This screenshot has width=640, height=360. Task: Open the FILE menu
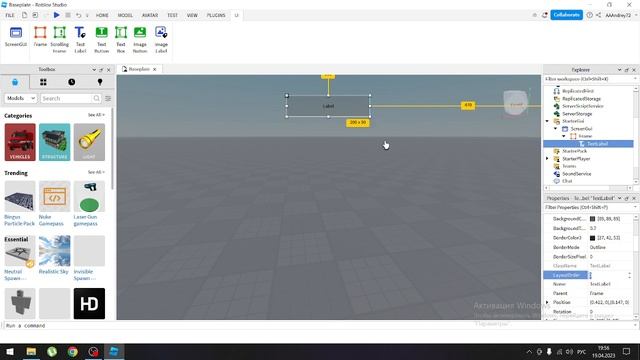[10, 15]
